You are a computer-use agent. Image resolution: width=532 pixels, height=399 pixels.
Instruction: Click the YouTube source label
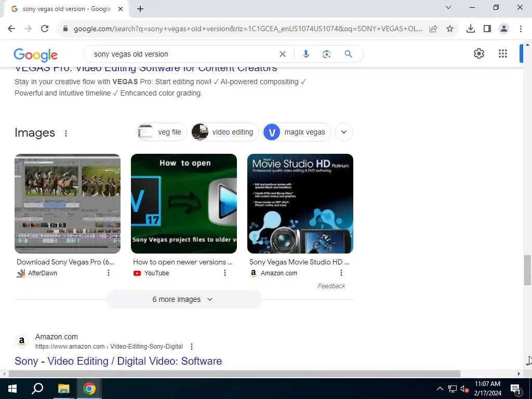point(156,273)
